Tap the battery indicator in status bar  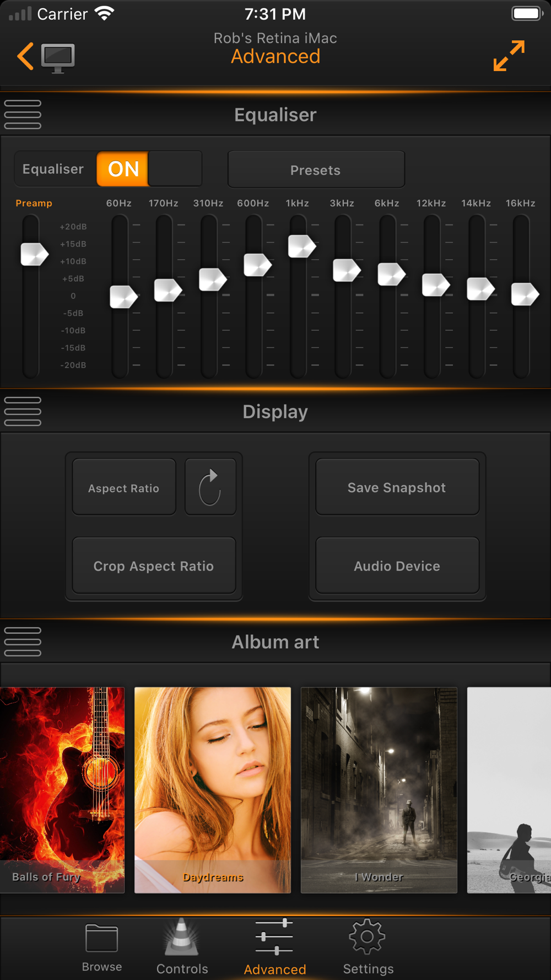(527, 13)
